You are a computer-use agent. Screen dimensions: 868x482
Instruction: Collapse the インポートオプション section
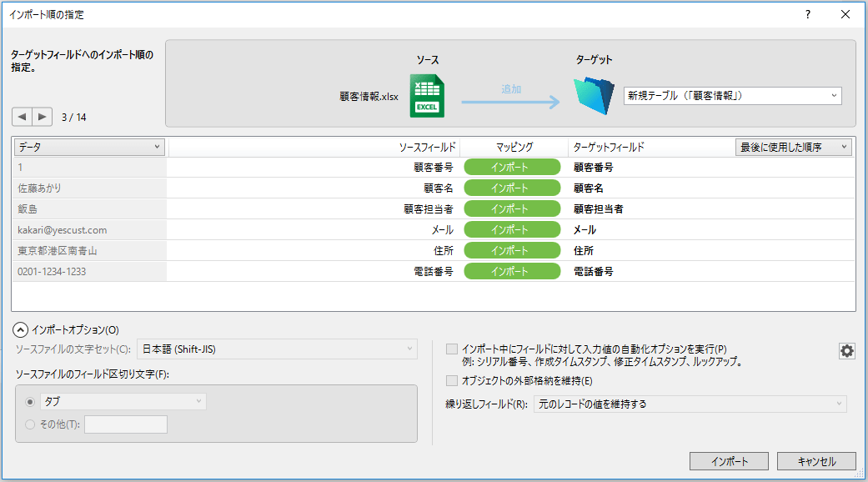pos(20,330)
